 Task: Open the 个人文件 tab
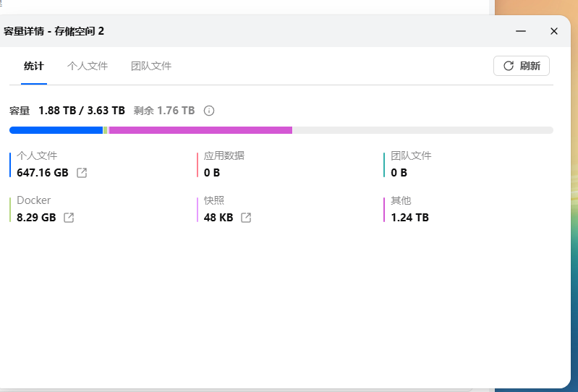pyautogui.click(x=88, y=66)
